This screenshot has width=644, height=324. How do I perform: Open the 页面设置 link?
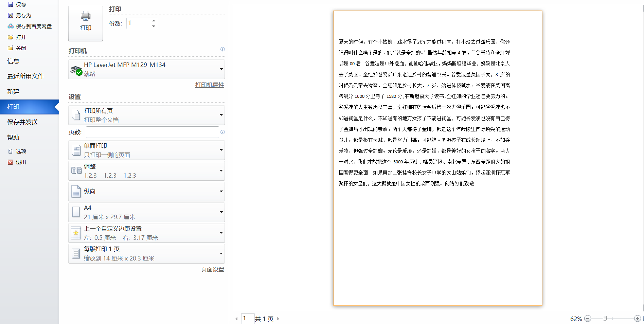213,269
